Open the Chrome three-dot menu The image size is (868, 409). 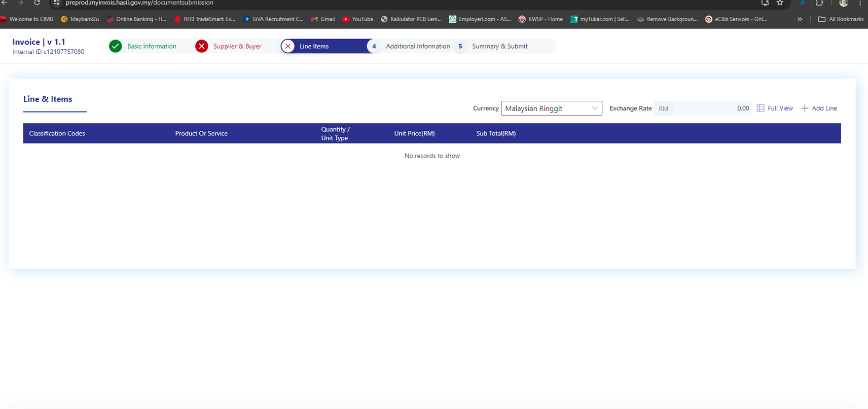(x=860, y=3)
